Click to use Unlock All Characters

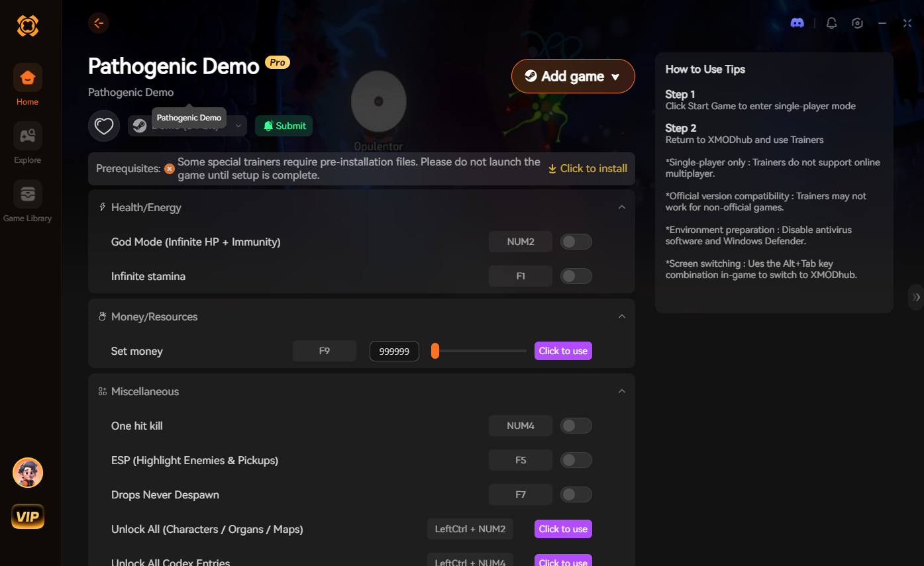563,529
